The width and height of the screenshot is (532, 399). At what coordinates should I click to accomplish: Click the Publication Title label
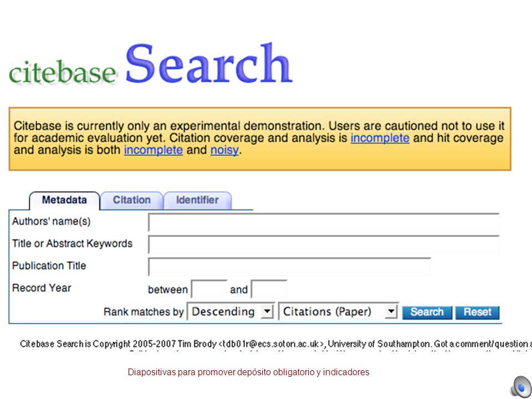coord(49,265)
